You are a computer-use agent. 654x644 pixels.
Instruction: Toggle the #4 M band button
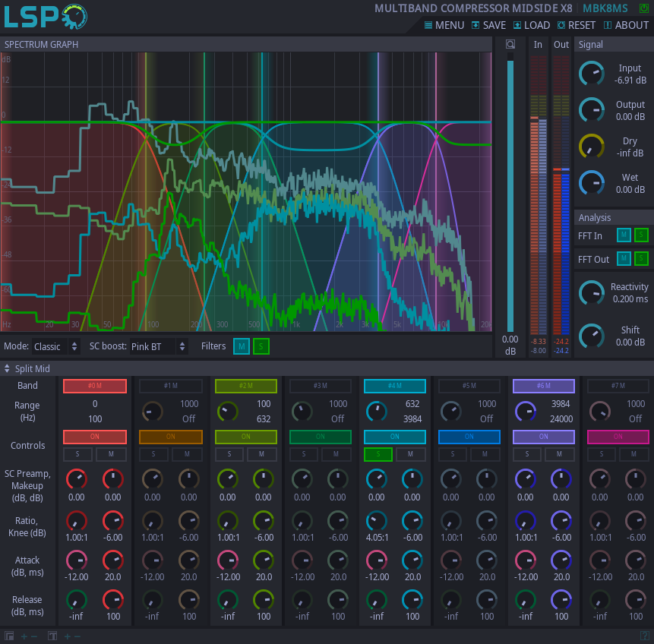395,386
